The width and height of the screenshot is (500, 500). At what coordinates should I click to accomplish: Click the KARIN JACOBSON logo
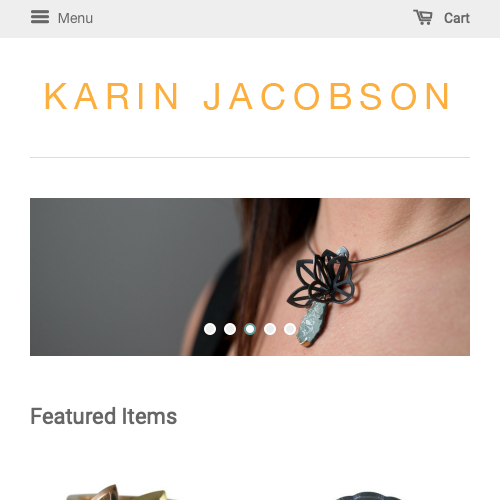pyautogui.click(x=247, y=96)
